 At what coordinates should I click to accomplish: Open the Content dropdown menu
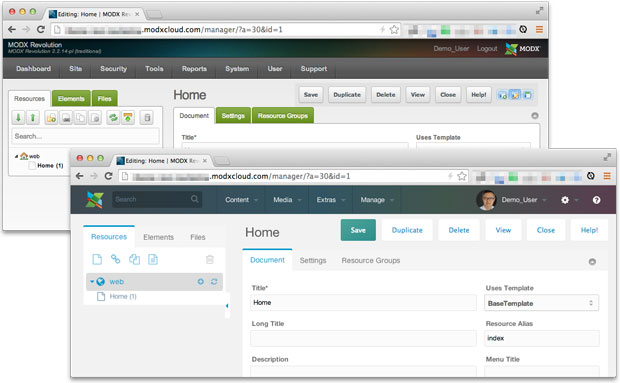tap(241, 200)
